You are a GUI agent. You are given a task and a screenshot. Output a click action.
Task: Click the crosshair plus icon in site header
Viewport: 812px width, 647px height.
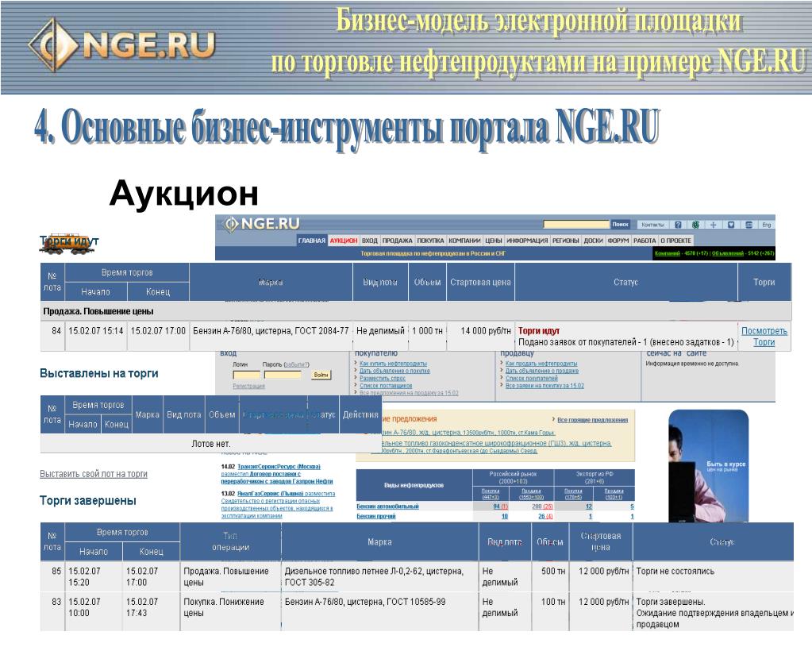coord(713,225)
